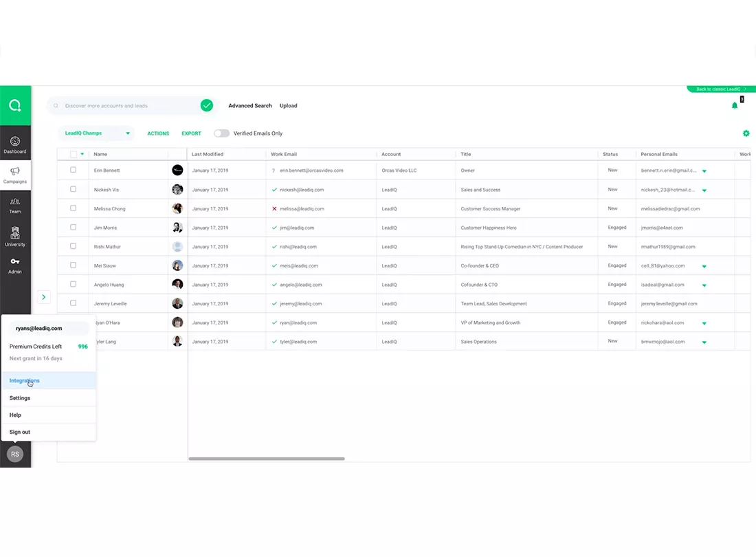Open Advanced Search
Screen dimensions: 756x557
pyautogui.click(x=249, y=106)
